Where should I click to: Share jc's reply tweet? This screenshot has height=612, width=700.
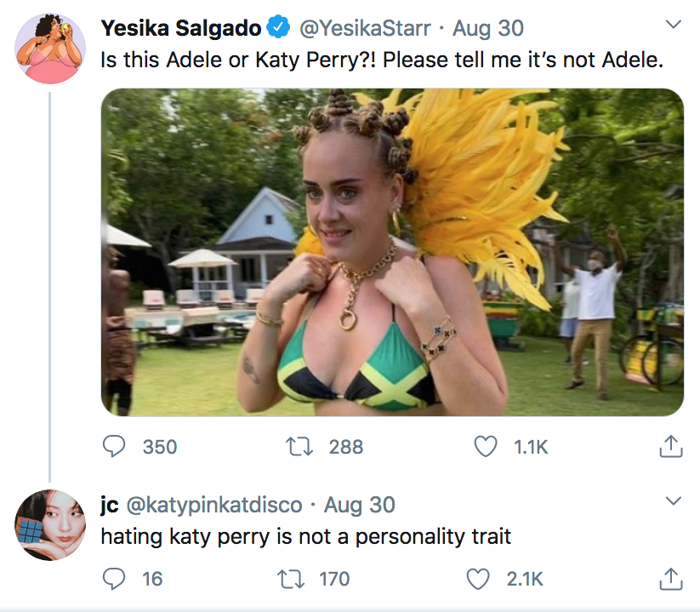click(671, 579)
